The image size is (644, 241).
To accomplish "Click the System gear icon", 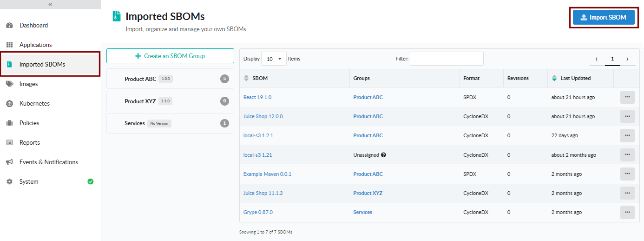I will point(9,182).
